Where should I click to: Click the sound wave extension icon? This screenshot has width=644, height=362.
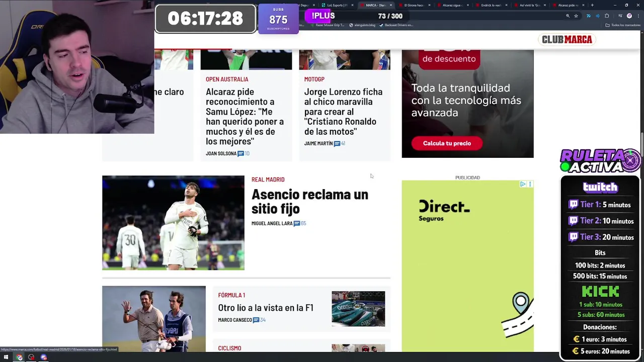(597, 16)
